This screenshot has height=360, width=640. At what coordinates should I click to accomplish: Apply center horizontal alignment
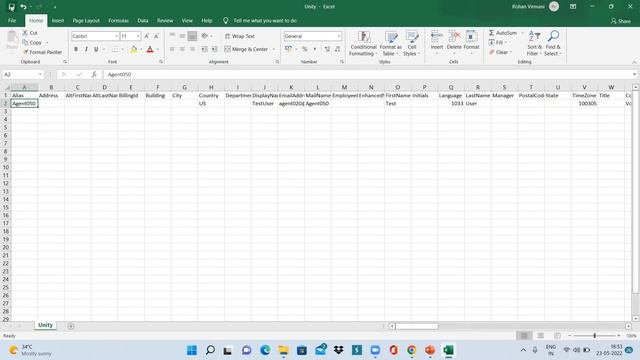[182, 49]
